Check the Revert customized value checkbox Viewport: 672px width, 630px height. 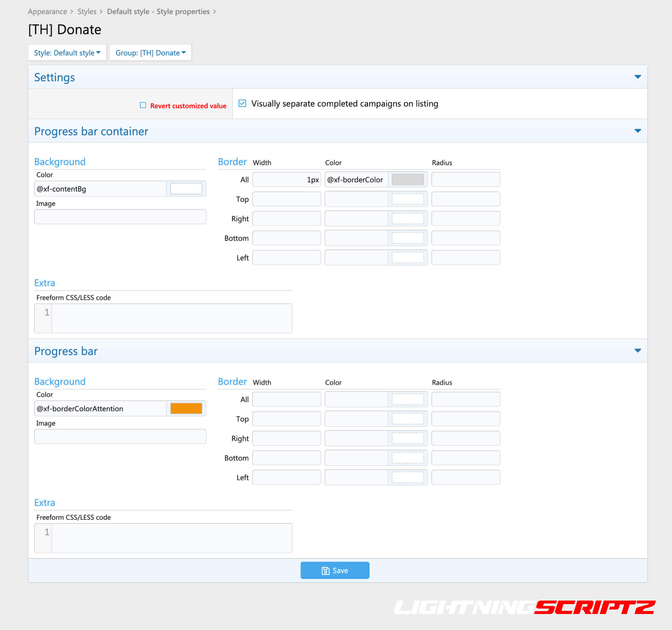[x=143, y=106]
